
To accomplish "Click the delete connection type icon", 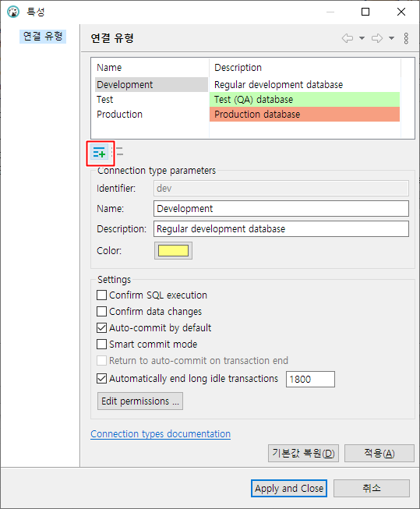I will 118,151.
